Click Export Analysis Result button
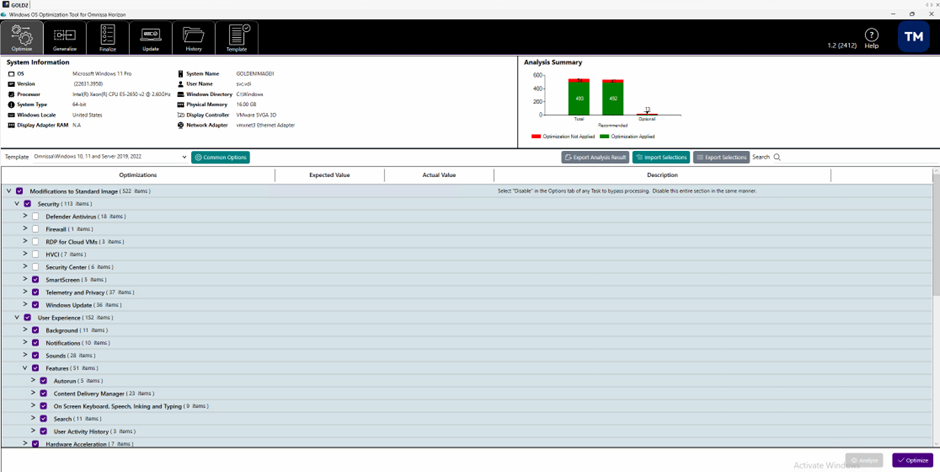The width and height of the screenshot is (940, 472). pyautogui.click(x=595, y=157)
